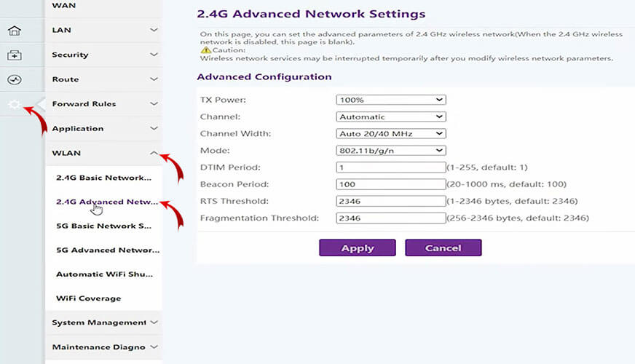The width and height of the screenshot is (635, 364).
Task: Select the gear advanced settings icon
Action: [x=14, y=105]
